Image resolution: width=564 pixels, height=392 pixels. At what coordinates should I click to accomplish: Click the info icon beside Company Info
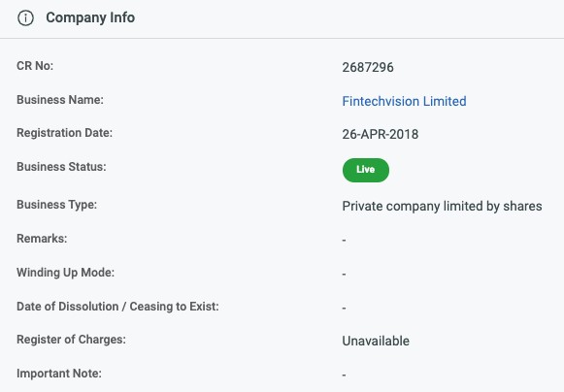point(25,17)
